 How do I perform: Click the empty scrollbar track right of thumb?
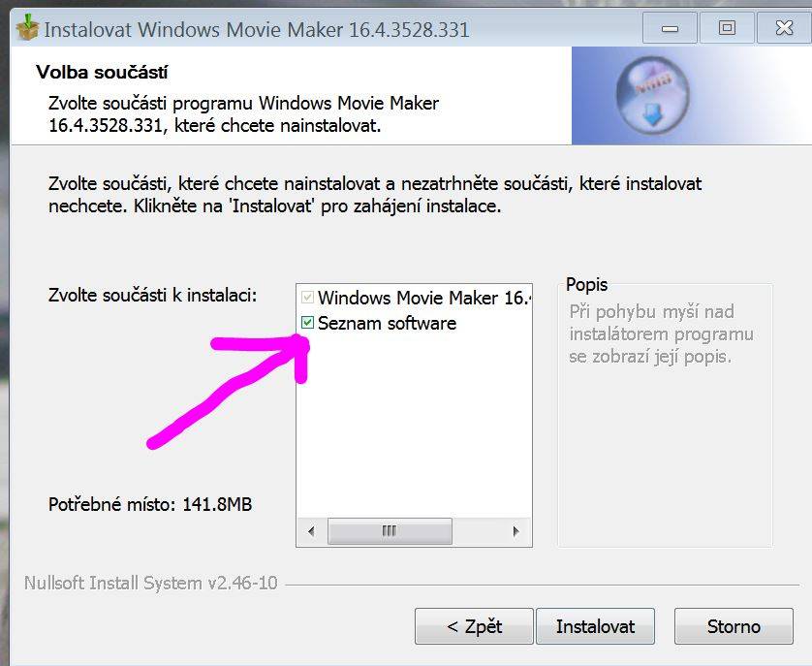pyautogui.click(x=478, y=531)
